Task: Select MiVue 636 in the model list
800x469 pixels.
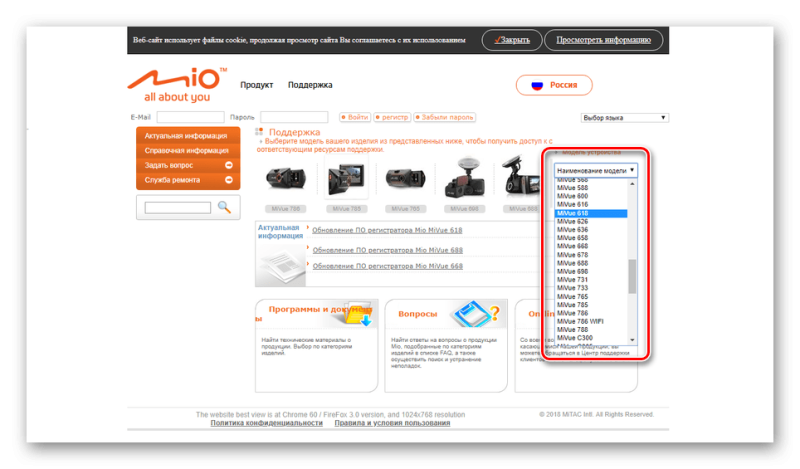Action: tap(591, 230)
